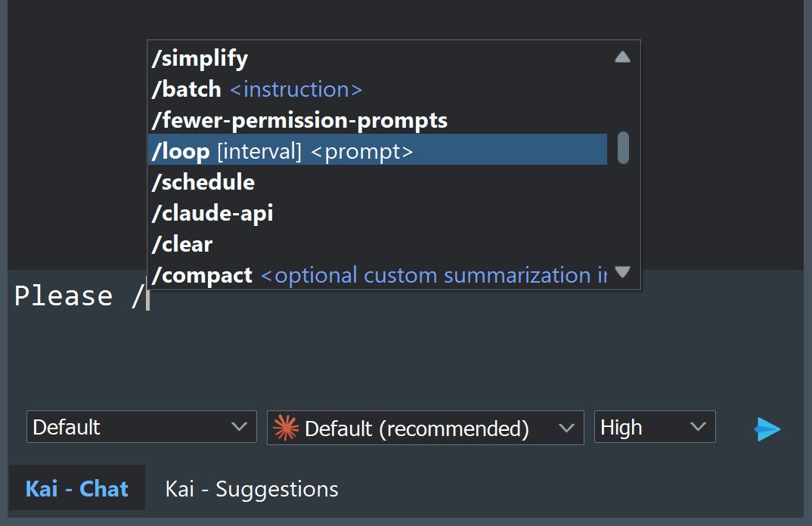Click the orange starburst model icon
Viewport: 812px width, 526px height.
point(286,429)
